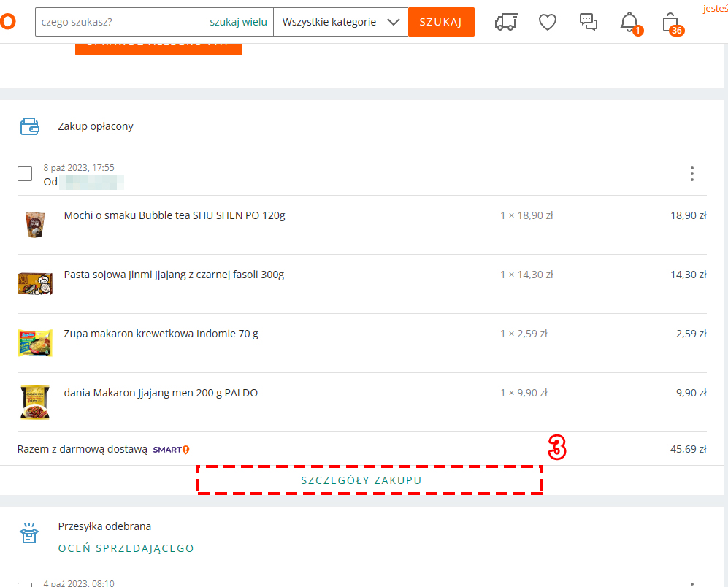Image resolution: width=728 pixels, height=587 pixels.
Task: Open three-dot menu for 8 paź order
Action: pos(691,174)
